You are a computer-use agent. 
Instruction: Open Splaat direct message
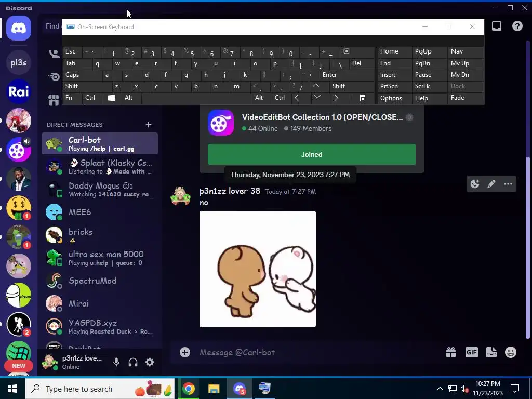pos(100,166)
